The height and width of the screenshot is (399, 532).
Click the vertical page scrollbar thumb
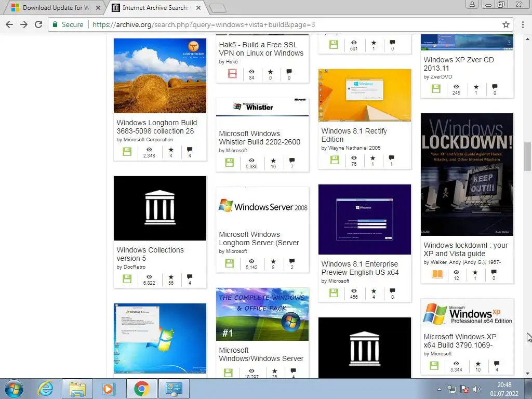pyautogui.click(x=527, y=157)
